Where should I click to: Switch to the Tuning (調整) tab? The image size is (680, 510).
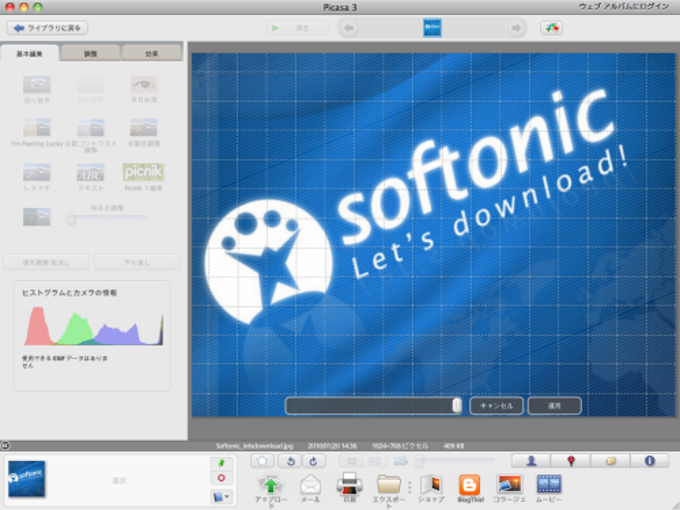click(x=90, y=54)
